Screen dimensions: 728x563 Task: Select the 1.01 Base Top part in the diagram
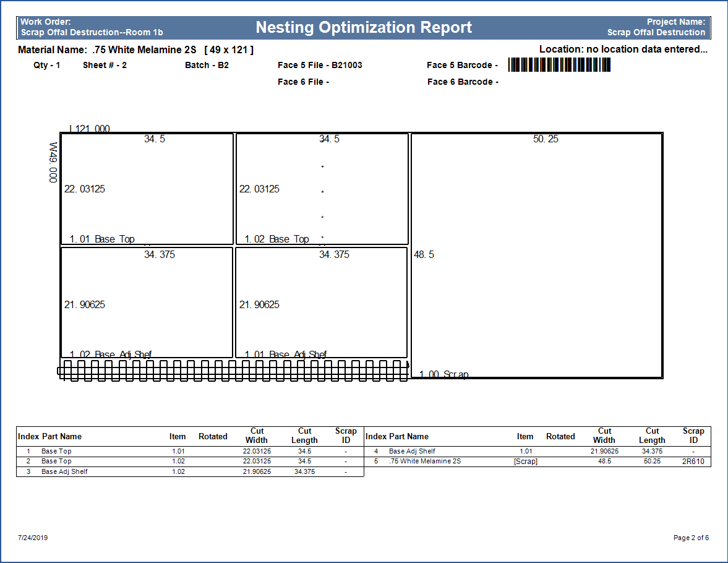point(147,189)
